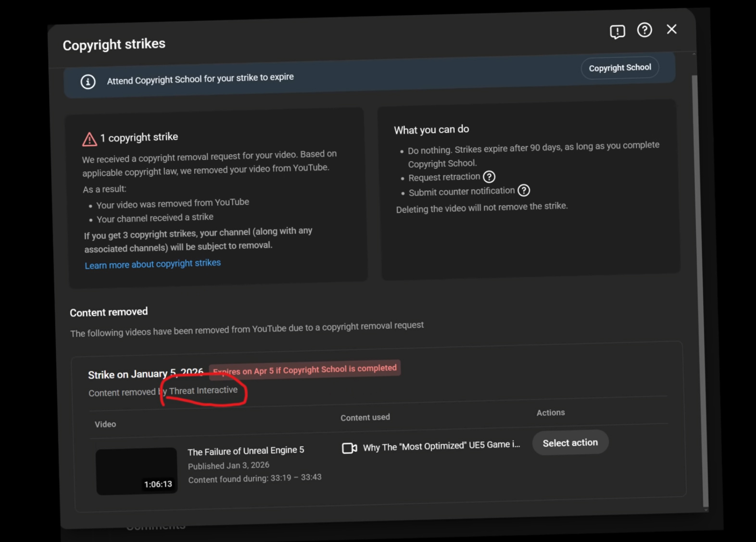756x542 pixels.
Task: Click the 1:06:13 duration label
Action: [158, 484]
